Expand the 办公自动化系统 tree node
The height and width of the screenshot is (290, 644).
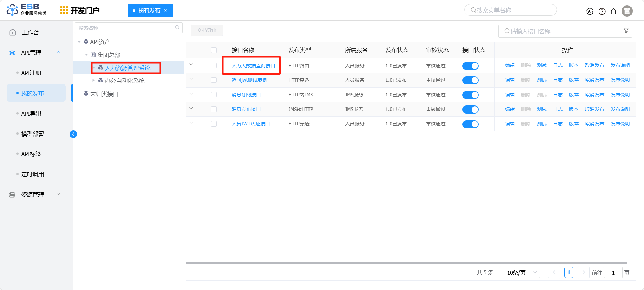[x=93, y=80]
